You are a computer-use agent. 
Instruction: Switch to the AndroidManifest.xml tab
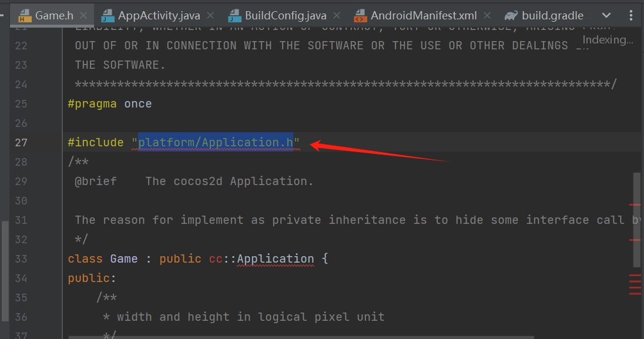[x=423, y=15]
